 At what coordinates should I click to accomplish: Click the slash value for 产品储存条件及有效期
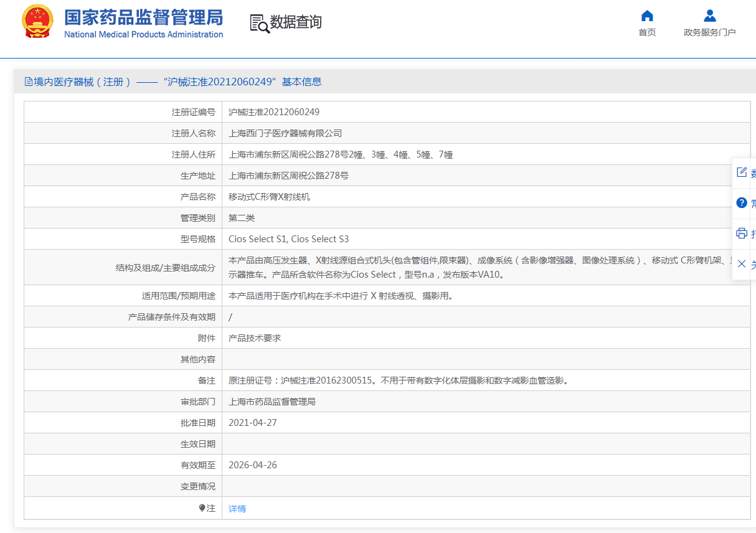[230, 317]
